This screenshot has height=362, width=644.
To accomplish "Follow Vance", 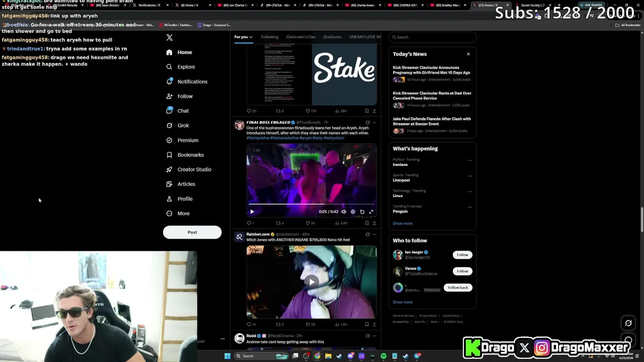I will click(462, 271).
